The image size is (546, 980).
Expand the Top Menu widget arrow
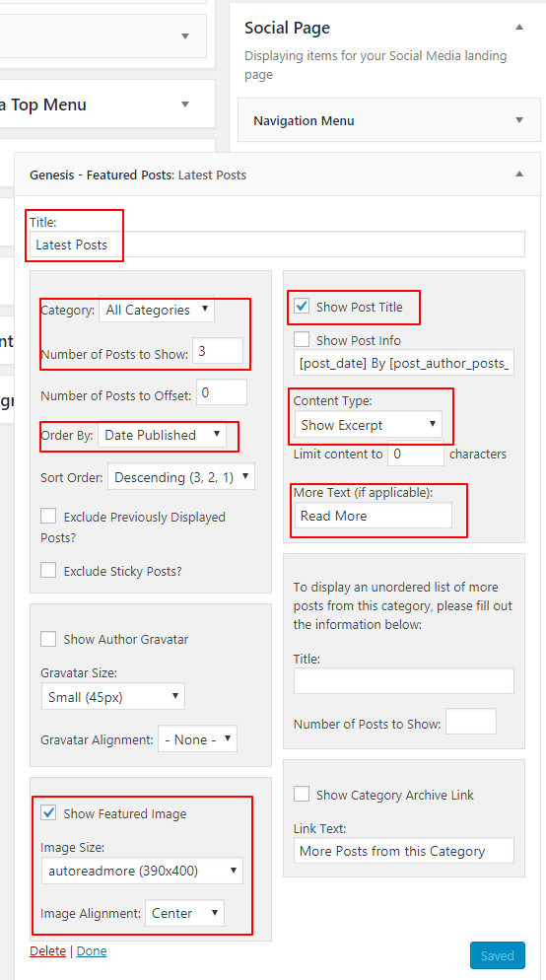(185, 105)
